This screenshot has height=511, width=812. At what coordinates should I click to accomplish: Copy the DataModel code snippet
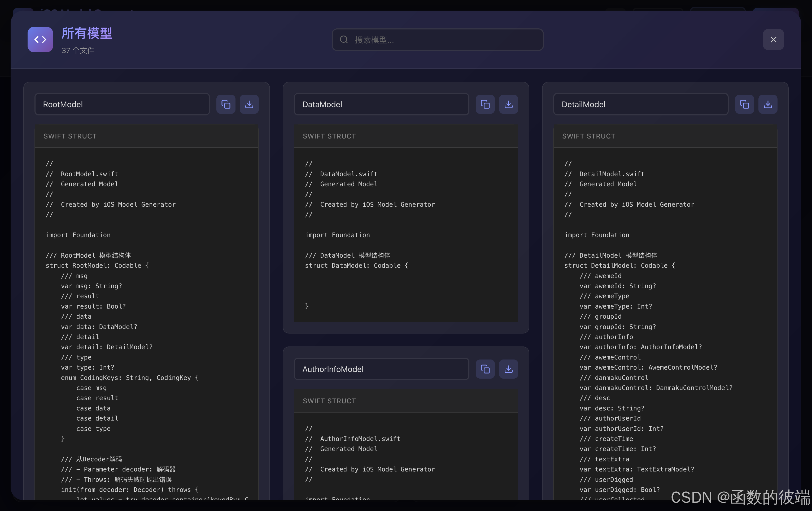pyautogui.click(x=485, y=104)
